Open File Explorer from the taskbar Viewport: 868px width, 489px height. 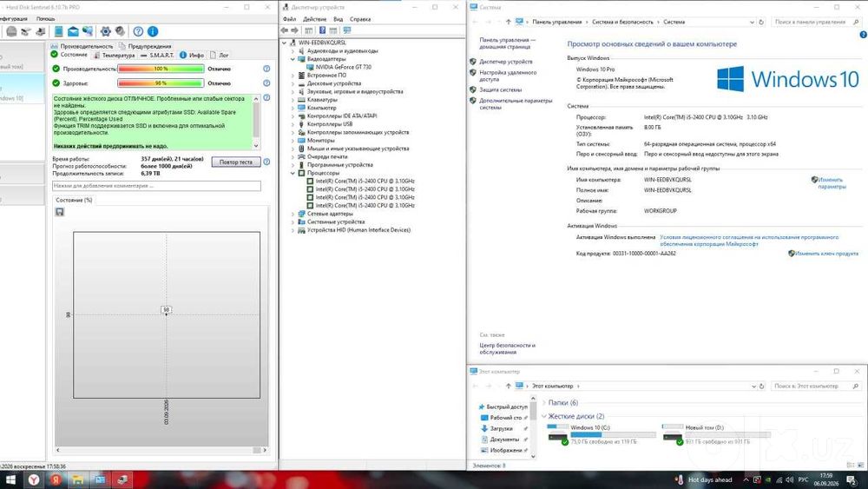point(77,479)
